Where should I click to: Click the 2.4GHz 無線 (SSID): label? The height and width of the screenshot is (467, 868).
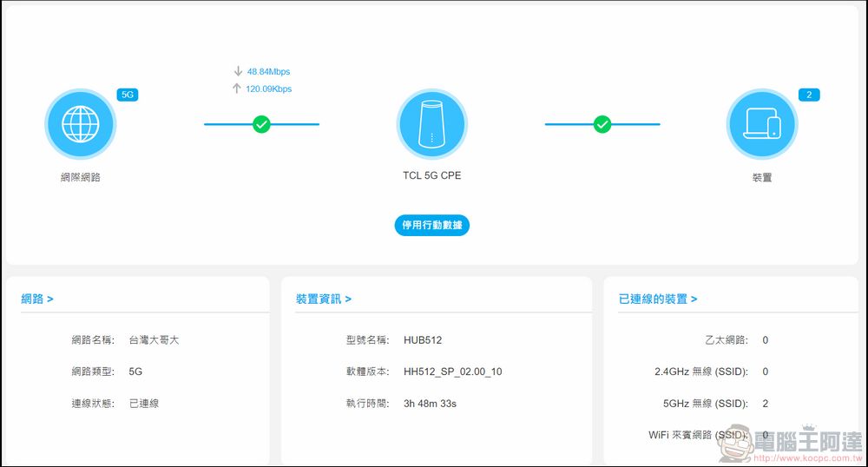pos(701,372)
